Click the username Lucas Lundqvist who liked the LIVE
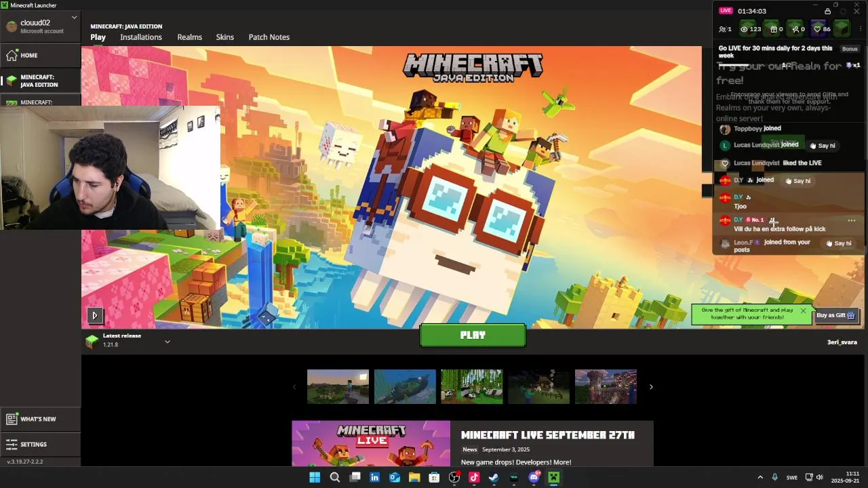Viewport: 868px width, 488px height. point(757,163)
